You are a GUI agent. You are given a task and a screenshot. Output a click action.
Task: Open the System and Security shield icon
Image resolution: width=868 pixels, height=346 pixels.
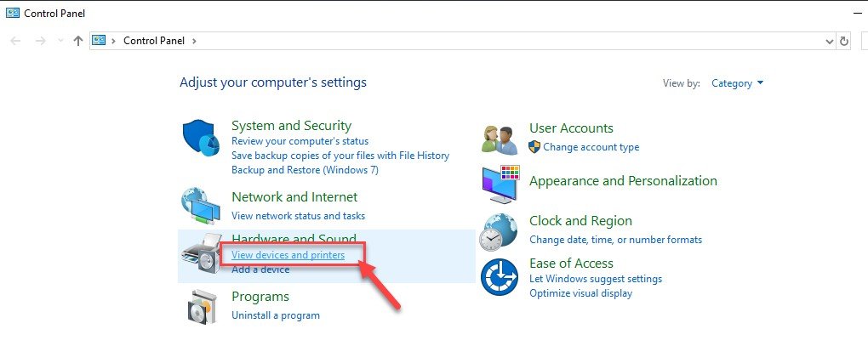pos(202,139)
